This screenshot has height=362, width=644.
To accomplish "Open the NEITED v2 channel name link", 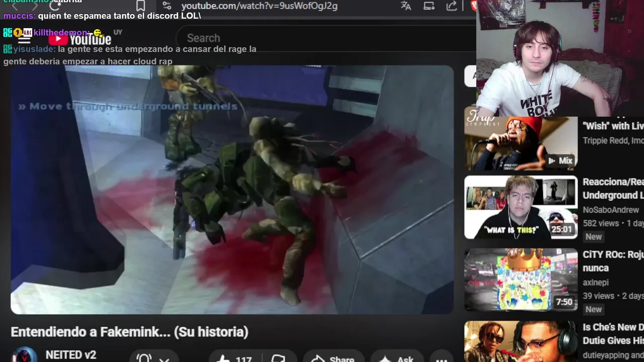I will (71, 355).
